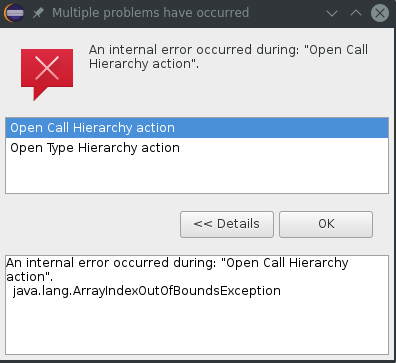This screenshot has height=363, width=396.
Task: Select the Open Type Hierarchy action entry
Action: (x=197, y=148)
